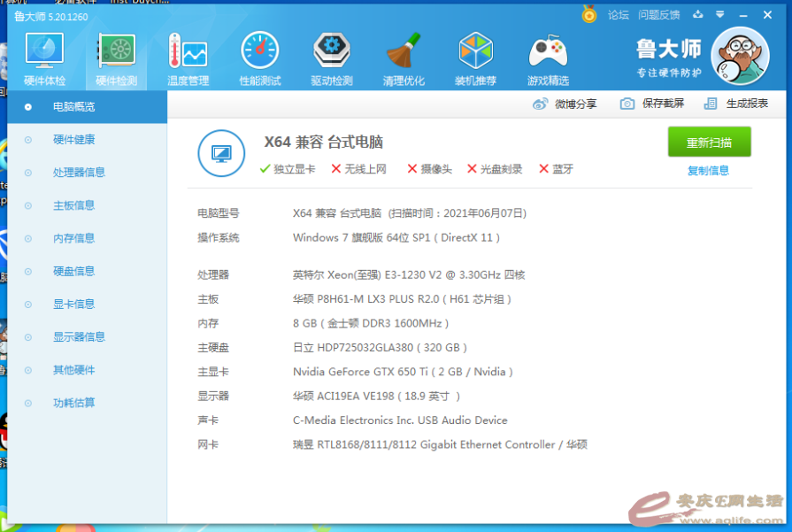Image resolution: width=792 pixels, height=532 pixels.
Task: Open the 论坛 forum link
Action: click(618, 14)
